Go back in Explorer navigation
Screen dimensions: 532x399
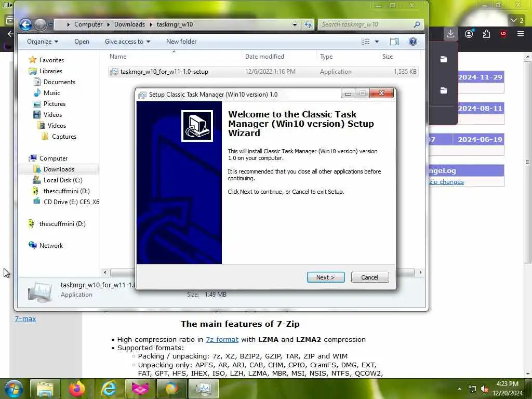(25, 24)
